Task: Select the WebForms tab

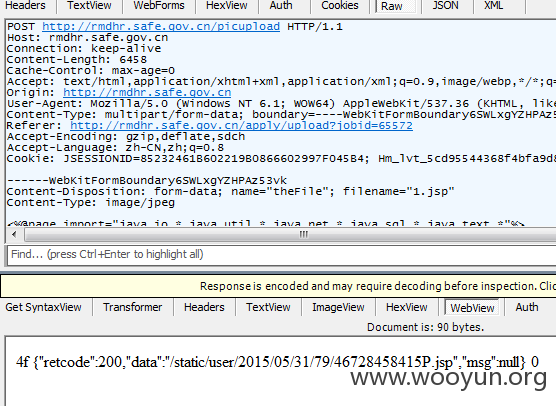Action: click(159, 6)
